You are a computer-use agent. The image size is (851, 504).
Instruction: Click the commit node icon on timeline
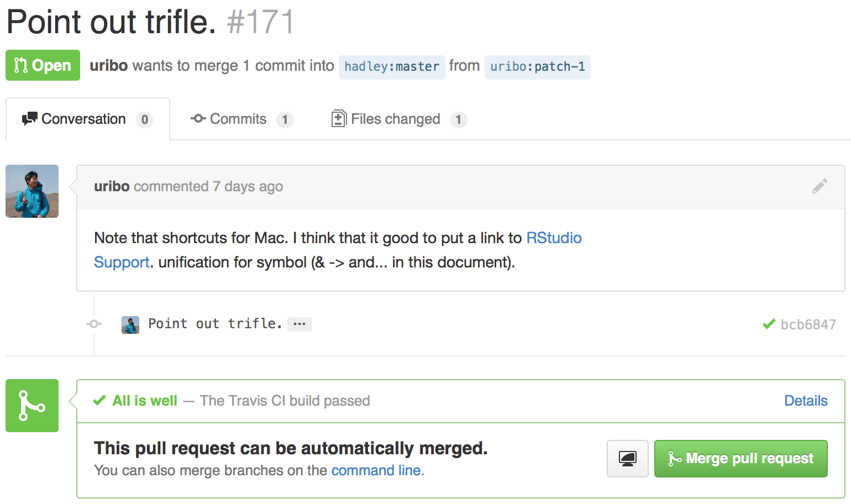[x=94, y=324]
